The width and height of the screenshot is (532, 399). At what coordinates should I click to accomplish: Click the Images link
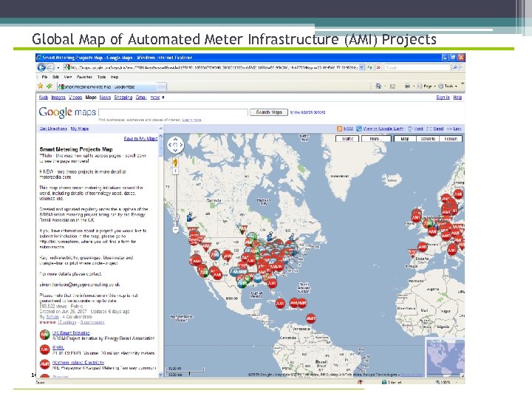58,98
